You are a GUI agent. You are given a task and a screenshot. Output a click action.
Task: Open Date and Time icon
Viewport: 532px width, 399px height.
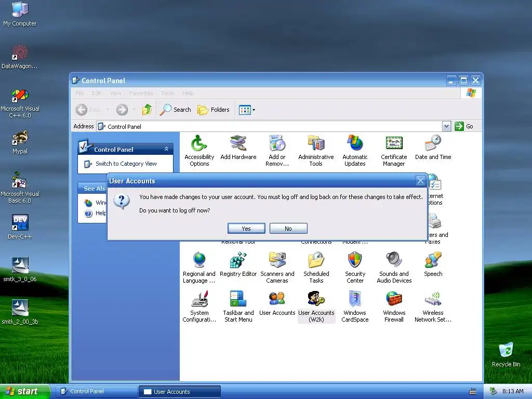click(x=433, y=148)
